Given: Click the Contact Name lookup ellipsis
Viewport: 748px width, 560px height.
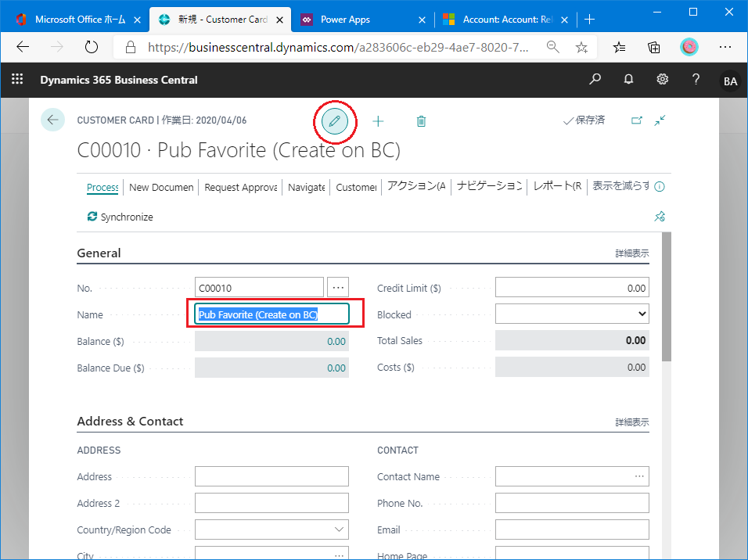Looking at the screenshot, I should click(x=639, y=476).
